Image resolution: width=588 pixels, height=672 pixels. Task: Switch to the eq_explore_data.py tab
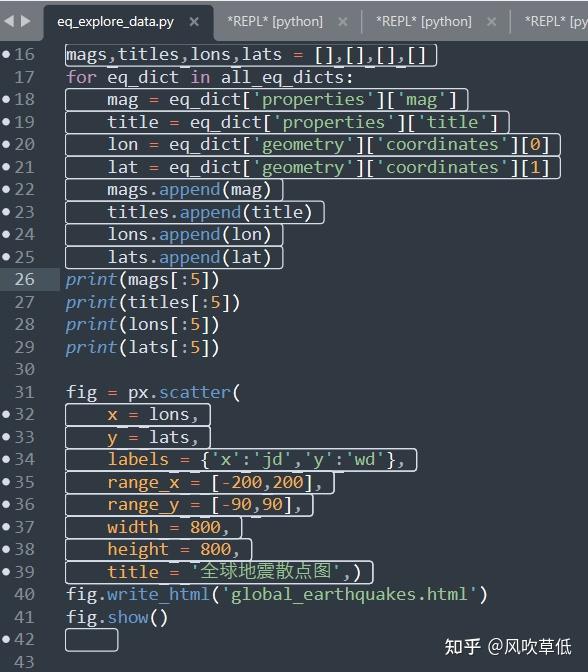pyautogui.click(x=116, y=21)
